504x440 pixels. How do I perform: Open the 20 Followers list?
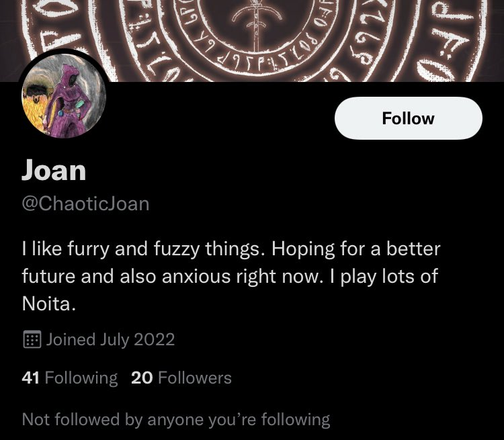pyautogui.click(x=181, y=378)
